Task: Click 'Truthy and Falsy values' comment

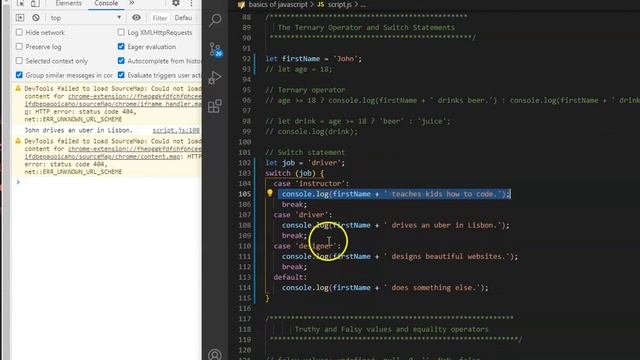Action: [391, 329]
